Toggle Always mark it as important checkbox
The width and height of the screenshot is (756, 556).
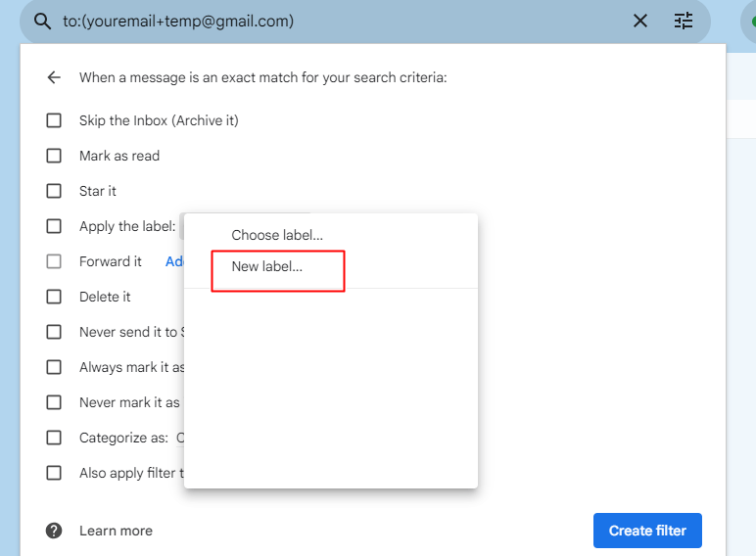pyautogui.click(x=54, y=367)
